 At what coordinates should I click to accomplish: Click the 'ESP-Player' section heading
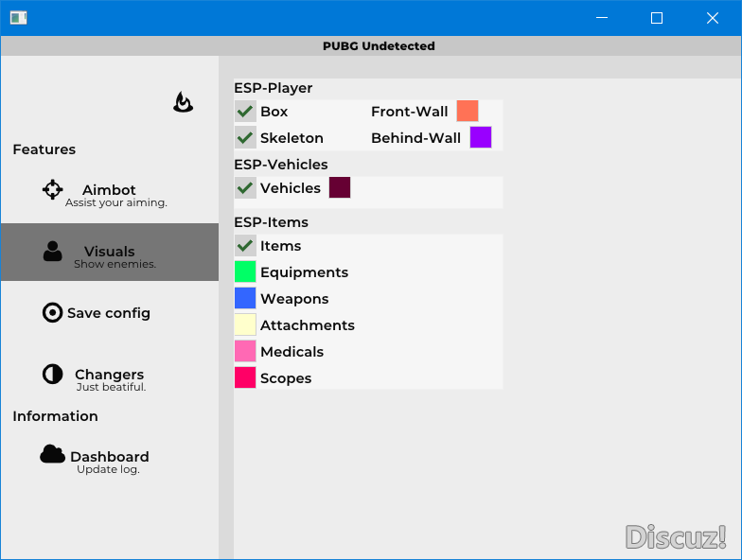273,88
